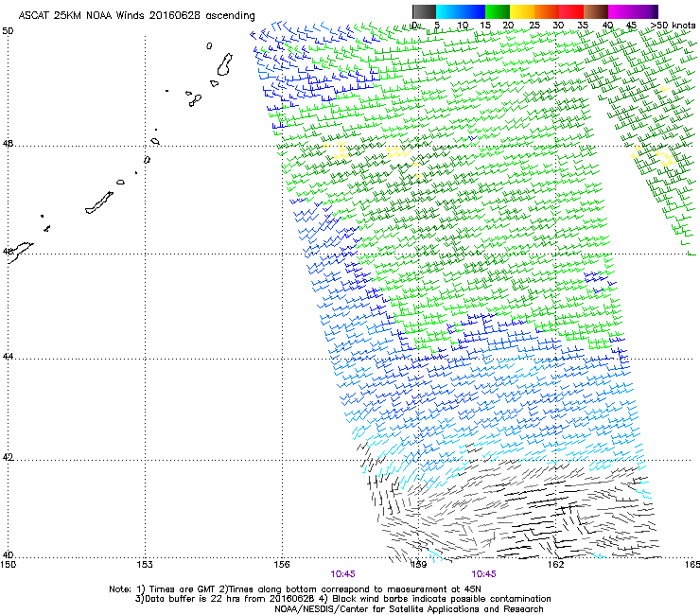
Task: Click the longitude label '156' on bottom axis
Action: pyautogui.click(x=282, y=565)
